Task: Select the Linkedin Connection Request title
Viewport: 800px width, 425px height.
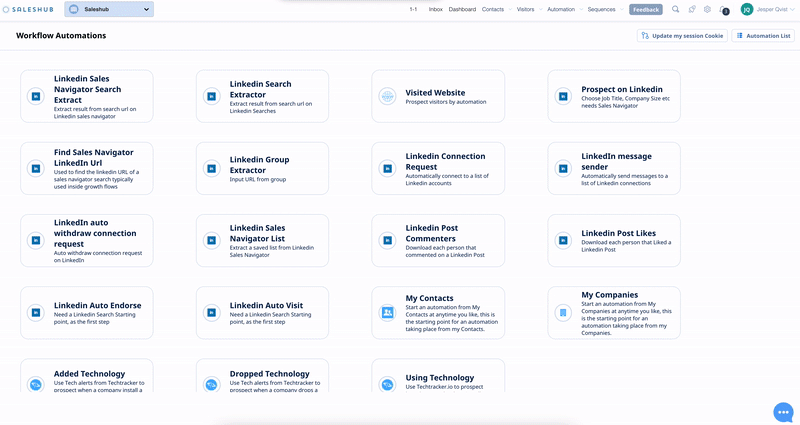Action: tap(445, 161)
